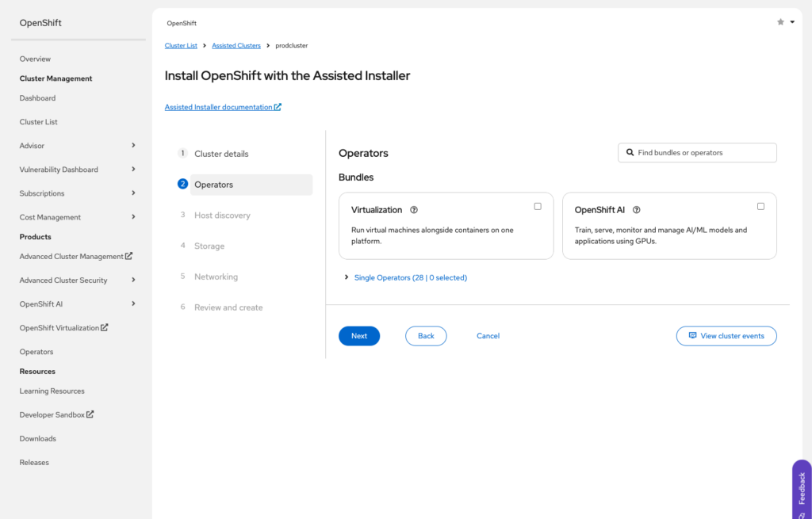Click external link icon next to Developer Sandbox
812x519 pixels.
90,414
